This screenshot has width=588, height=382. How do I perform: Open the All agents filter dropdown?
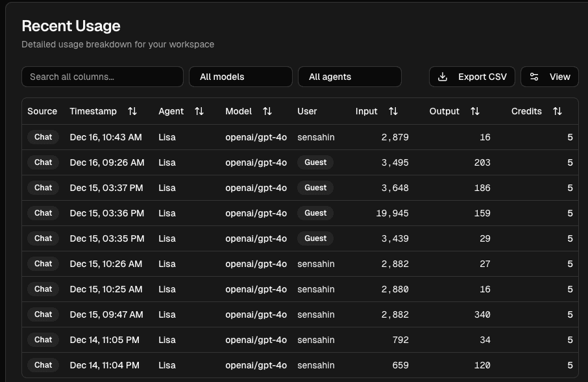[x=349, y=77]
